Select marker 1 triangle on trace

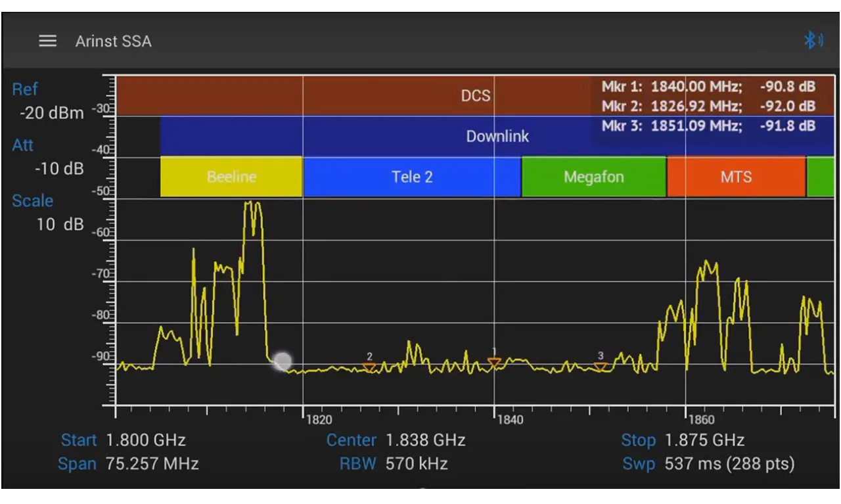point(494,362)
